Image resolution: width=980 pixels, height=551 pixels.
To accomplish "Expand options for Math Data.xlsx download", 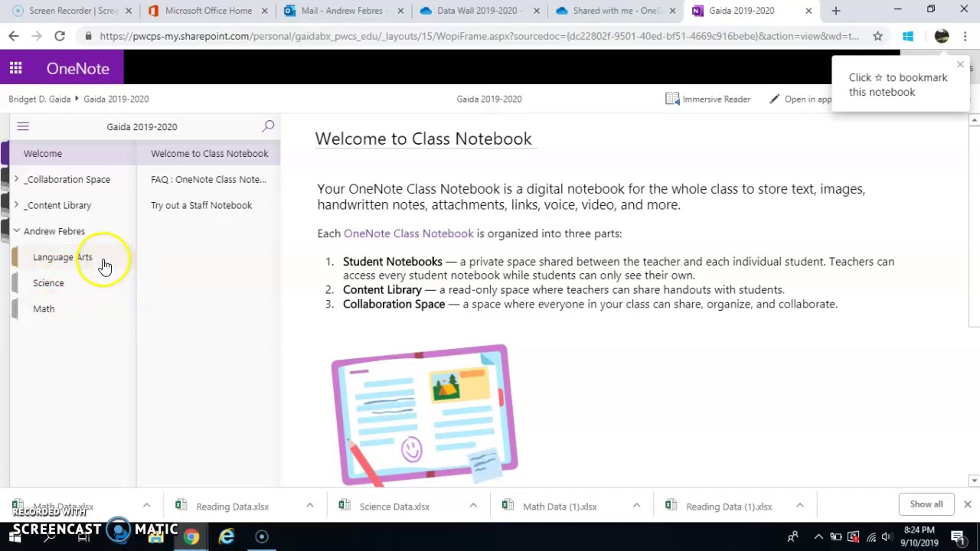I will (146, 506).
